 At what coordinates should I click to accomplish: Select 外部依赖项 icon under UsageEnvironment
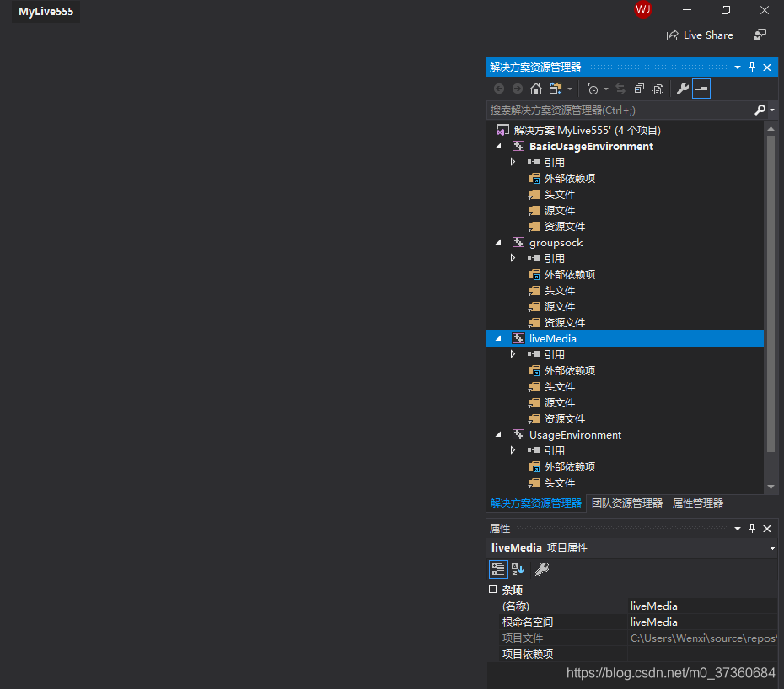534,467
